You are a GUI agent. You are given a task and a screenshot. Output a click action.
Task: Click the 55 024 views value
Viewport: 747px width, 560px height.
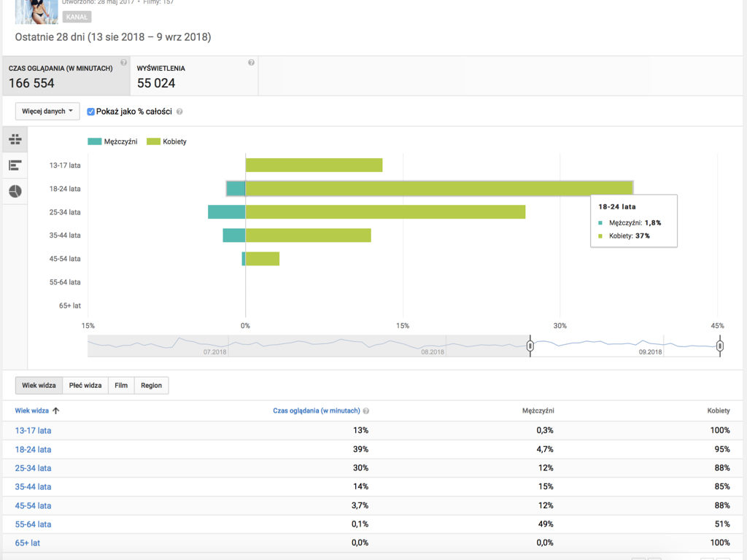tap(156, 83)
